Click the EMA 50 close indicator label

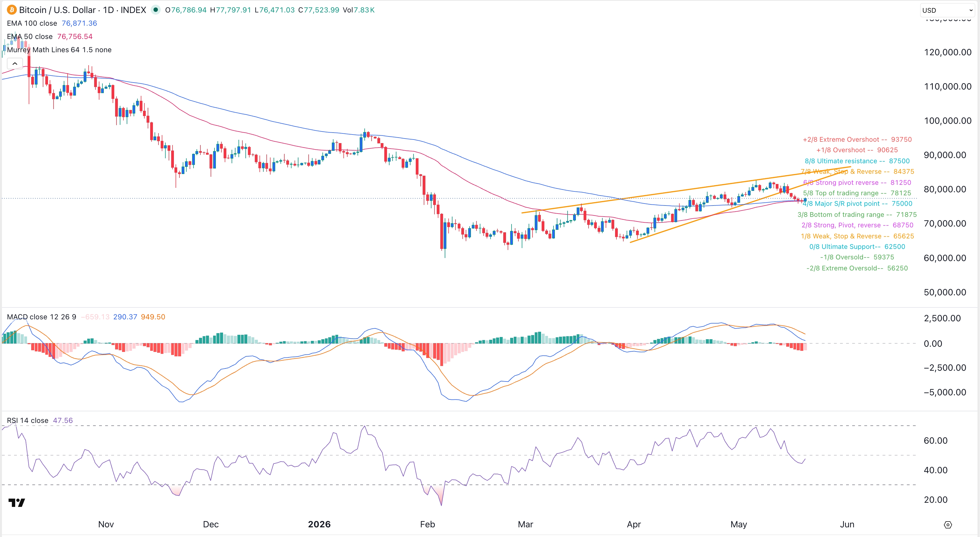(x=30, y=36)
